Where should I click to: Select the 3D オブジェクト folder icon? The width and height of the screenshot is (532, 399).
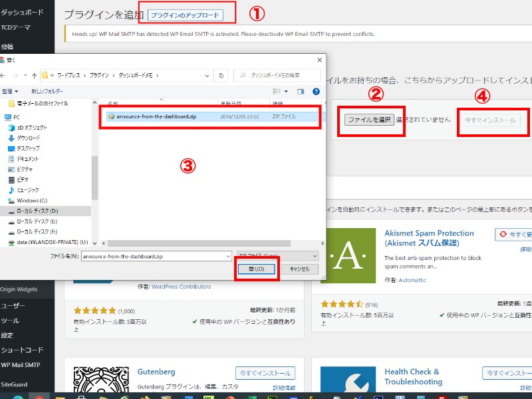tap(11, 127)
